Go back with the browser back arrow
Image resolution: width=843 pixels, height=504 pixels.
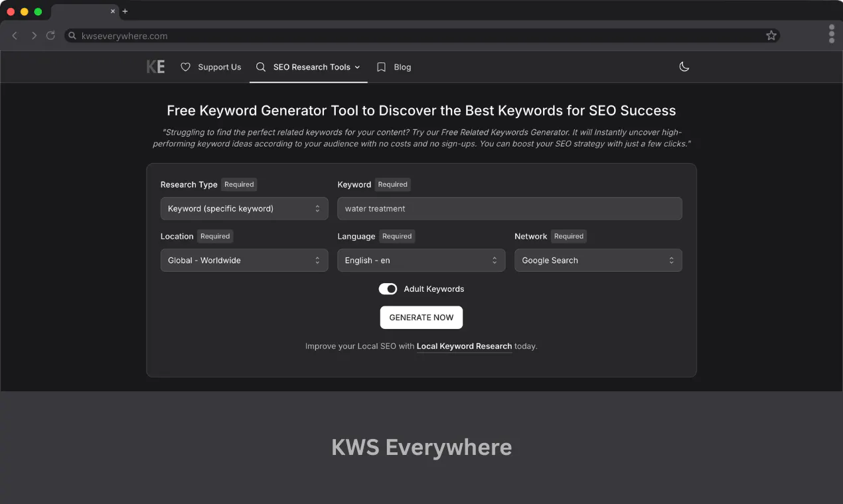15,36
